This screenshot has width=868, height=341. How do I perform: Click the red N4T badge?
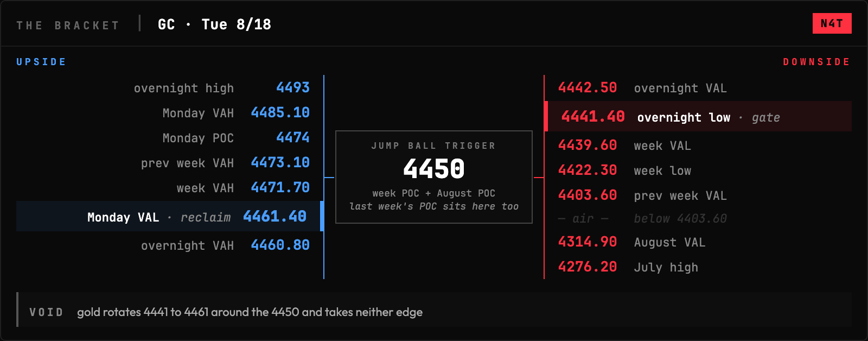pyautogui.click(x=832, y=23)
